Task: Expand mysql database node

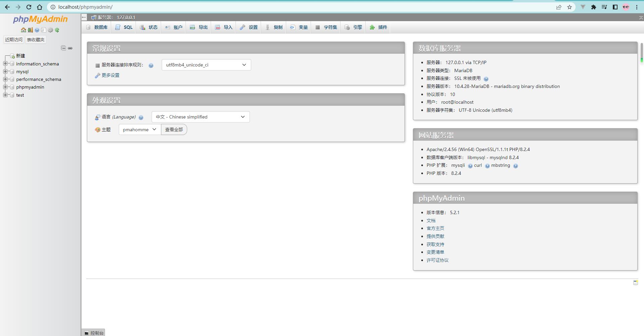Action: pyautogui.click(x=5, y=71)
